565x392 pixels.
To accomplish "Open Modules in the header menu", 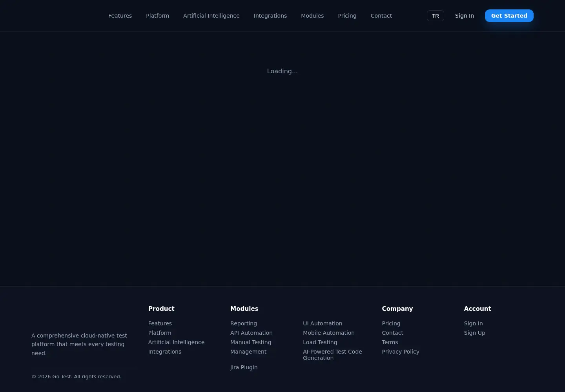I will [x=312, y=16].
